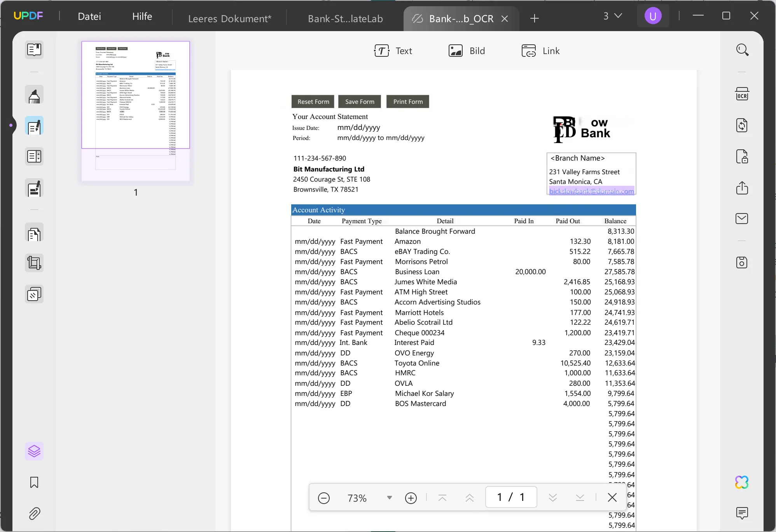Image resolution: width=776 pixels, height=532 pixels.
Task: Toggle the close button on Bank-...b_OCR tab
Action: pyautogui.click(x=504, y=18)
